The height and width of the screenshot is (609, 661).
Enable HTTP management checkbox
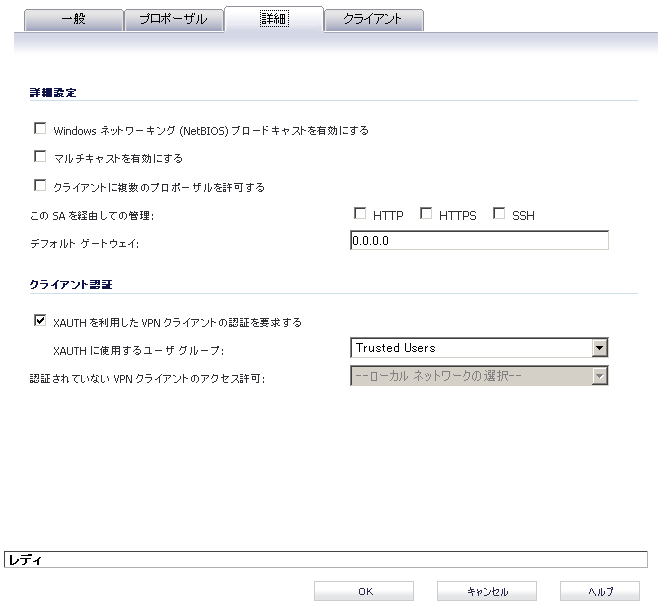coord(360,213)
